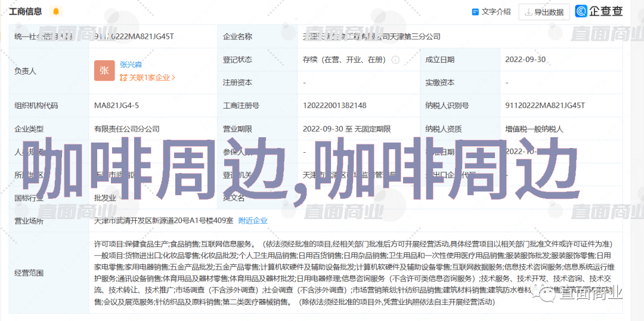Select the 批发业 industry value
The height and width of the screenshot is (321, 644).
(x=105, y=197)
